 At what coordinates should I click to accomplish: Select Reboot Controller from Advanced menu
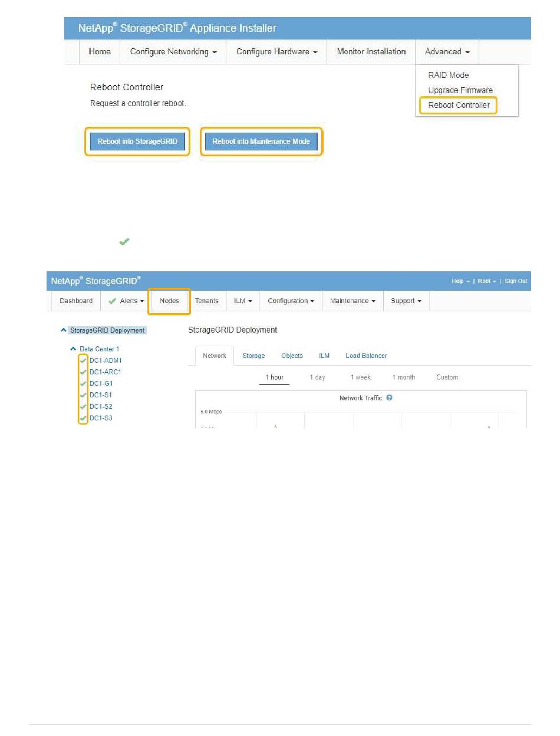pyautogui.click(x=459, y=106)
